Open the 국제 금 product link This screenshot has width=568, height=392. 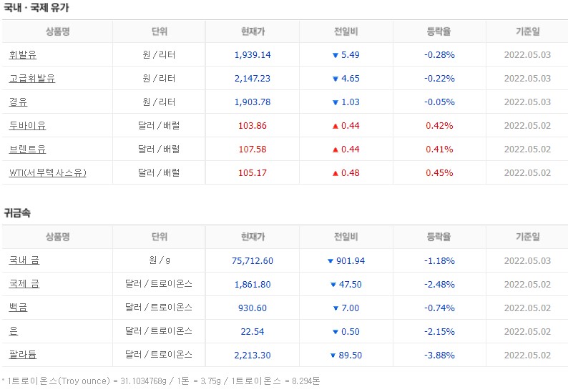click(24, 284)
